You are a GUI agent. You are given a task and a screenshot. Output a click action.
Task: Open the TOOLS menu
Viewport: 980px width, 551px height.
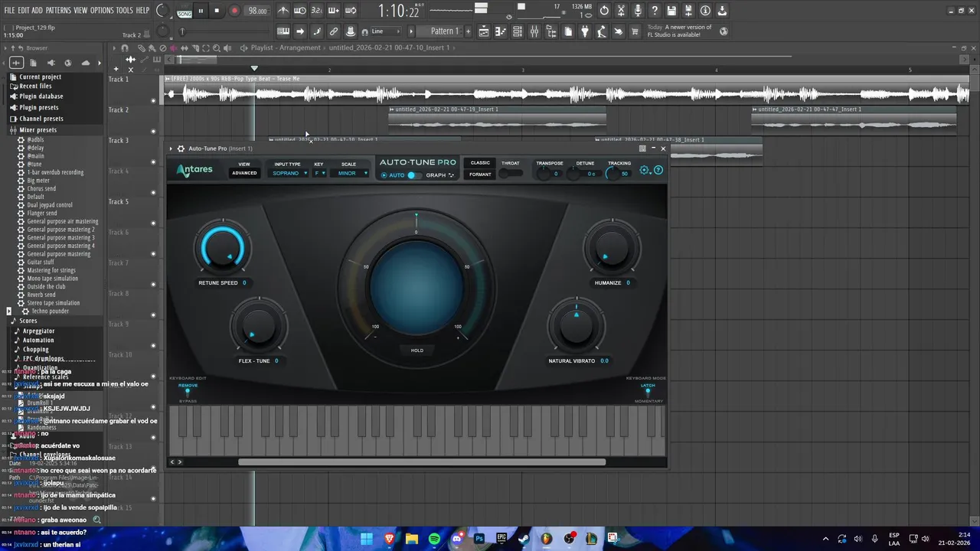tap(124, 11)
